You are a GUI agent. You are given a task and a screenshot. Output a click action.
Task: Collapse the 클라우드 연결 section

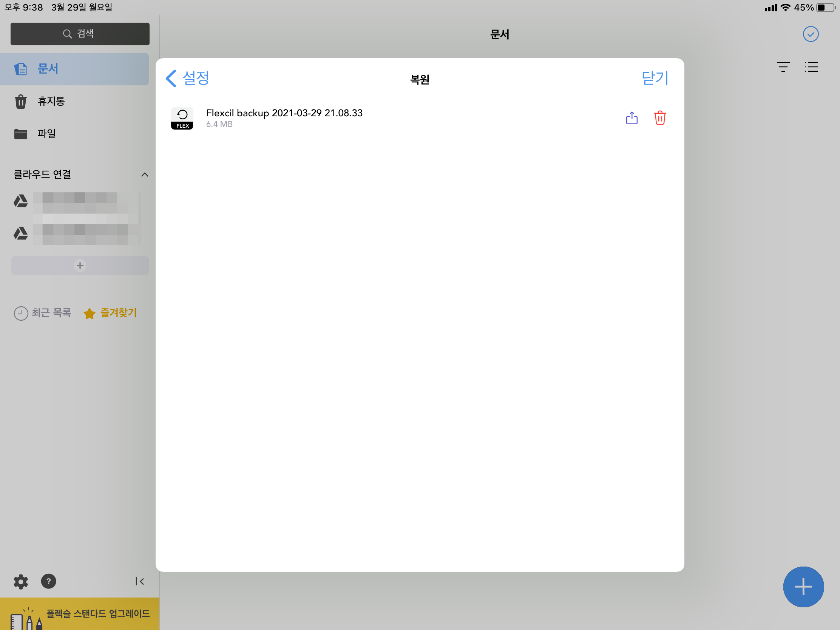145,174
